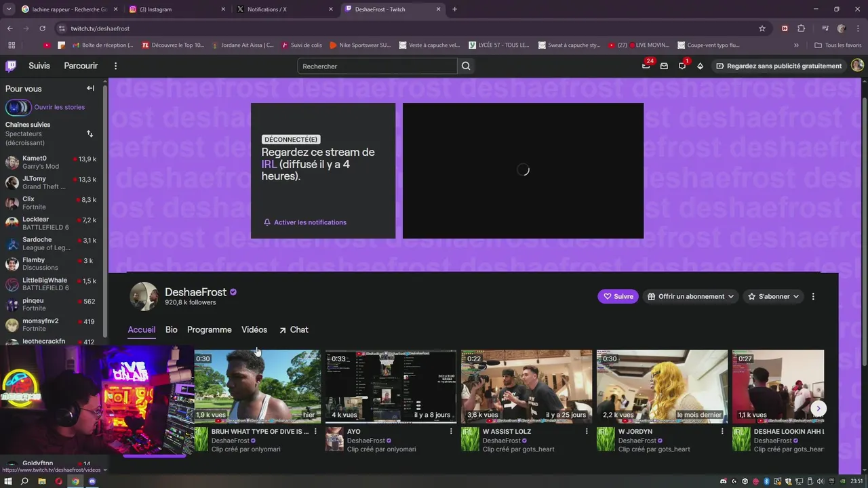Open the Nike Sportswear bookmark
The height and width of the screenshot is (488, 868).
[x=359, y=45]
